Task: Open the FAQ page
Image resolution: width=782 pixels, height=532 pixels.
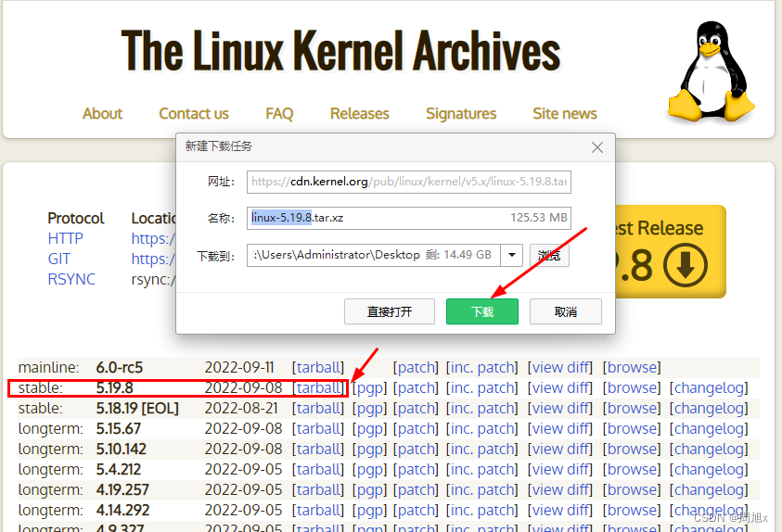Action: [279, 114]
